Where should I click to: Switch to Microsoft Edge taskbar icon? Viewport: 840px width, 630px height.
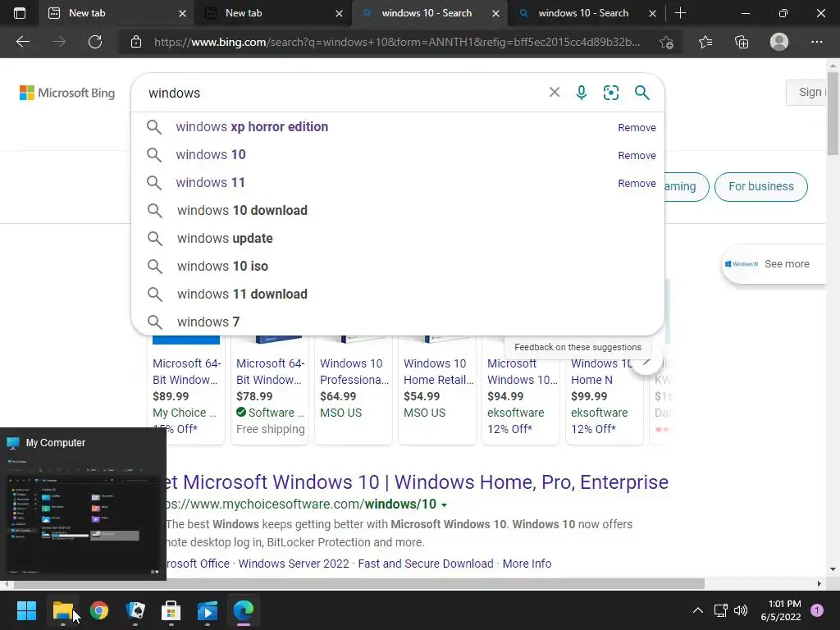click(x=243, y=610)
